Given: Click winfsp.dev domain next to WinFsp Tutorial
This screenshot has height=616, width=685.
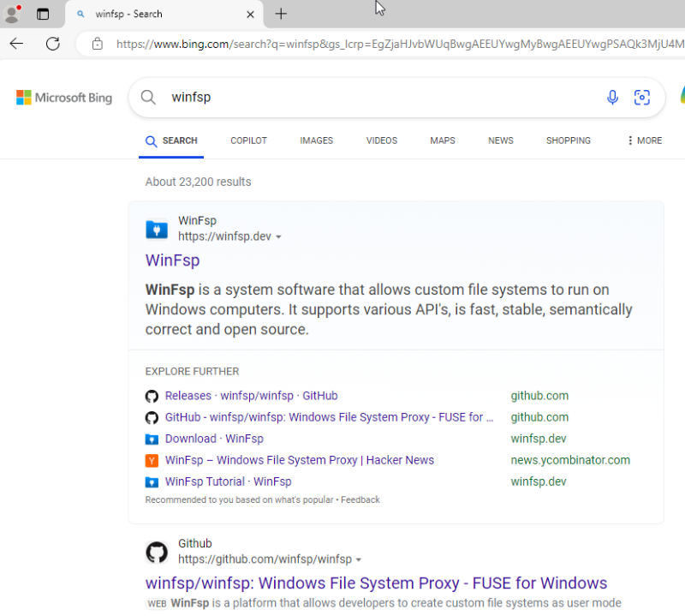Looking at the screenshot, I should (x=539, y=481).
